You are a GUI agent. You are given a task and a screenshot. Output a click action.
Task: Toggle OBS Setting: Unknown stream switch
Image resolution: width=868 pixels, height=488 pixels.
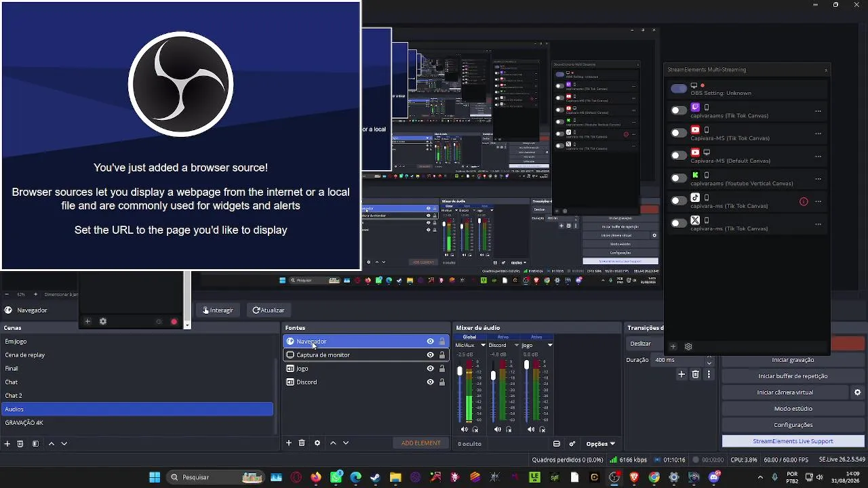click(x=678, y=89)
